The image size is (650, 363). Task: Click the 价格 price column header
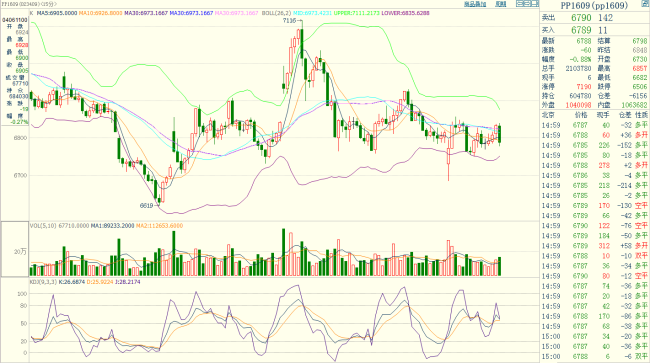581,115
